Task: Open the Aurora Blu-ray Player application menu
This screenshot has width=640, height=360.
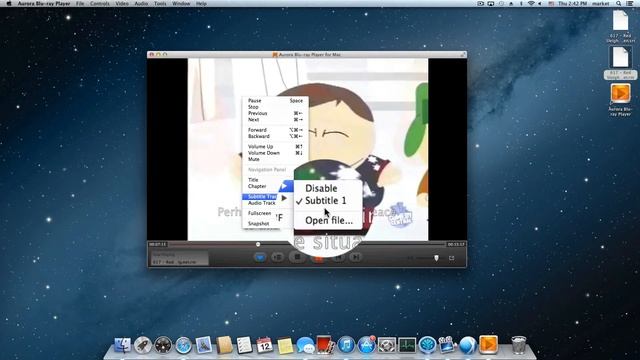Action: pyautogui.click(x=44, y=3)
